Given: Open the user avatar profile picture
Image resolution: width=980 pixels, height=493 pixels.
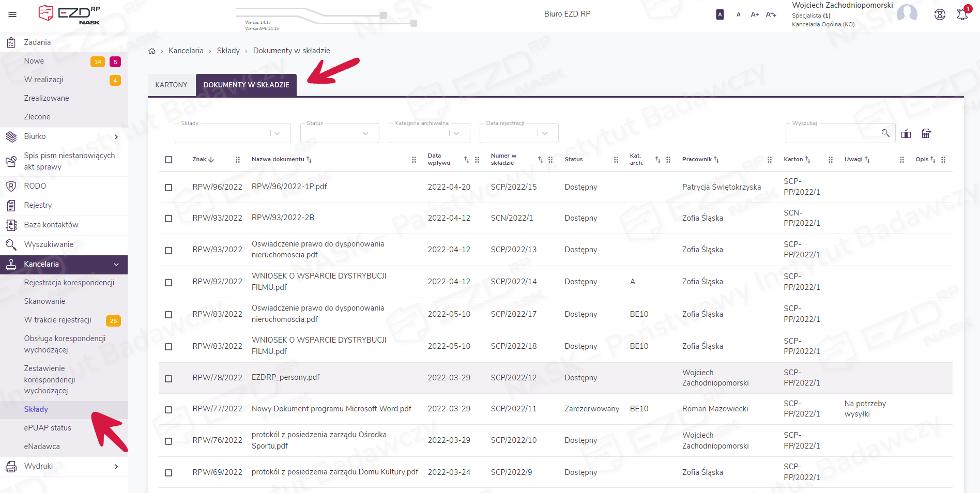Looking at the screenshot, I should pos(907,14).
